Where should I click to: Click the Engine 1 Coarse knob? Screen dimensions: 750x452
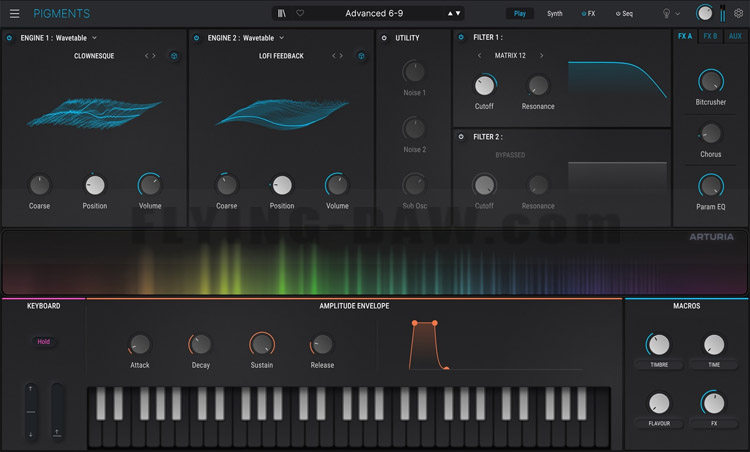39,185
